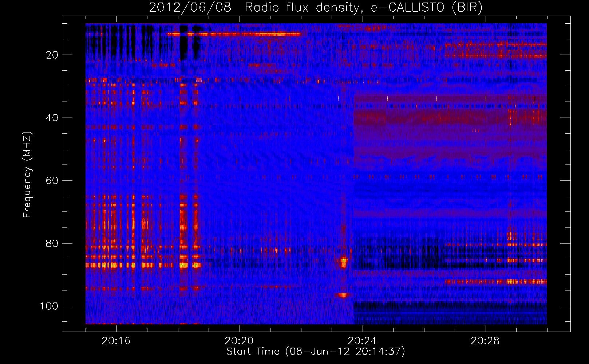Select the 80 MHz y-axis tick label

(x=52, y=243)
